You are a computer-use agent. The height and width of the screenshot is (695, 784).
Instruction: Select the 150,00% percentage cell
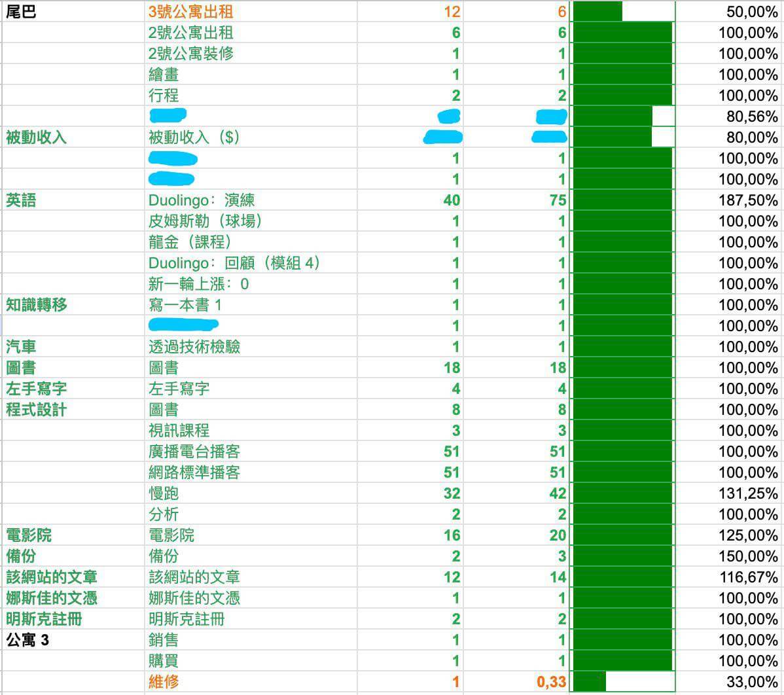pyautogui.click(x=728, y=556)
